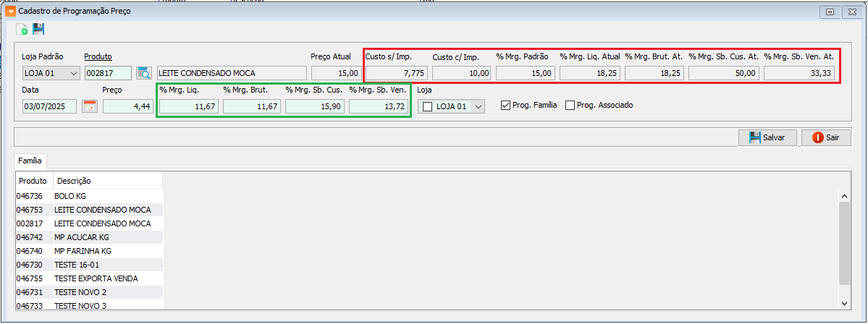Switch to the Família tab
The height and width of the screenshot is (324, 868).
point(30,160)
